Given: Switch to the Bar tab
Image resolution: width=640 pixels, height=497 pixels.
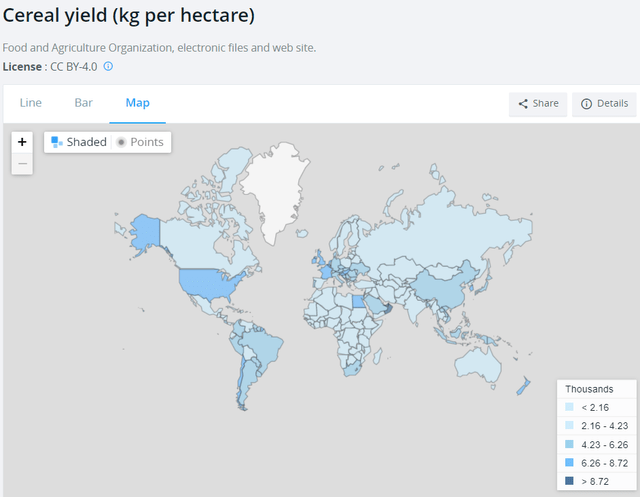Looking at the screenshot, I should coord(84,103).
